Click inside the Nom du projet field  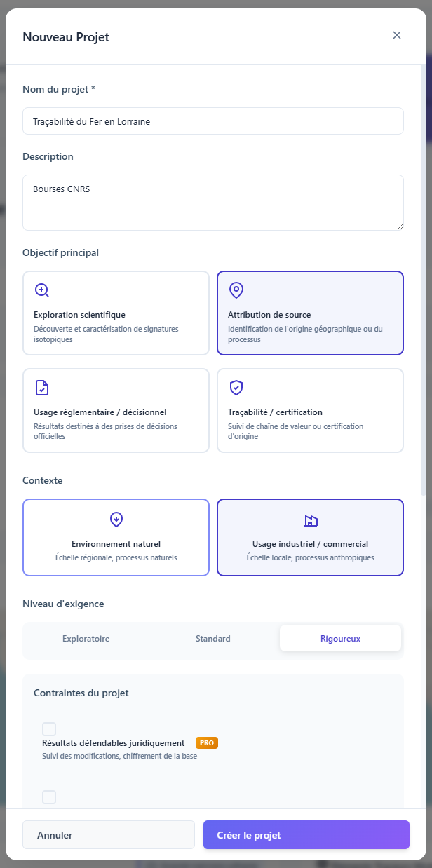[x=213, y=121]
